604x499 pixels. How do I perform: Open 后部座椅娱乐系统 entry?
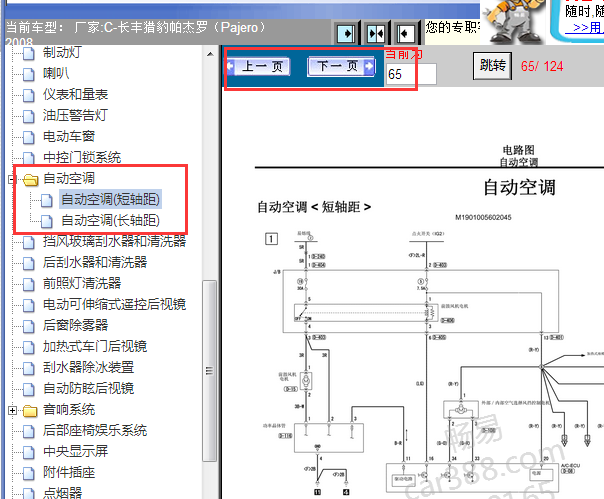(95, 430)
